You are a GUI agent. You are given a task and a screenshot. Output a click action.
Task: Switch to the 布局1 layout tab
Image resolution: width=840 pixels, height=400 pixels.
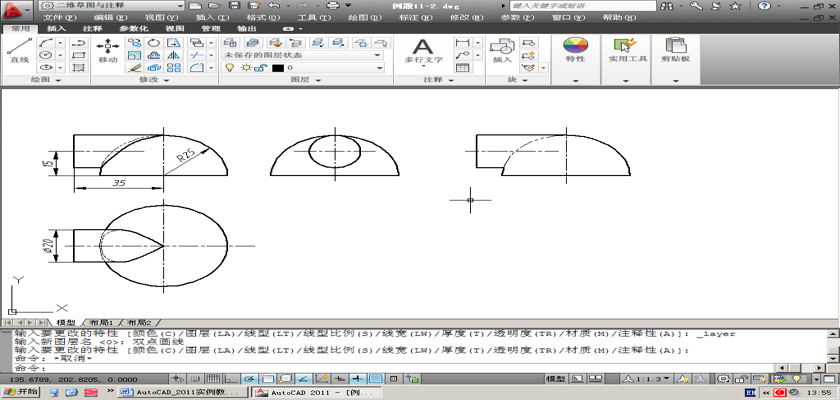click(x=103, y=323)
